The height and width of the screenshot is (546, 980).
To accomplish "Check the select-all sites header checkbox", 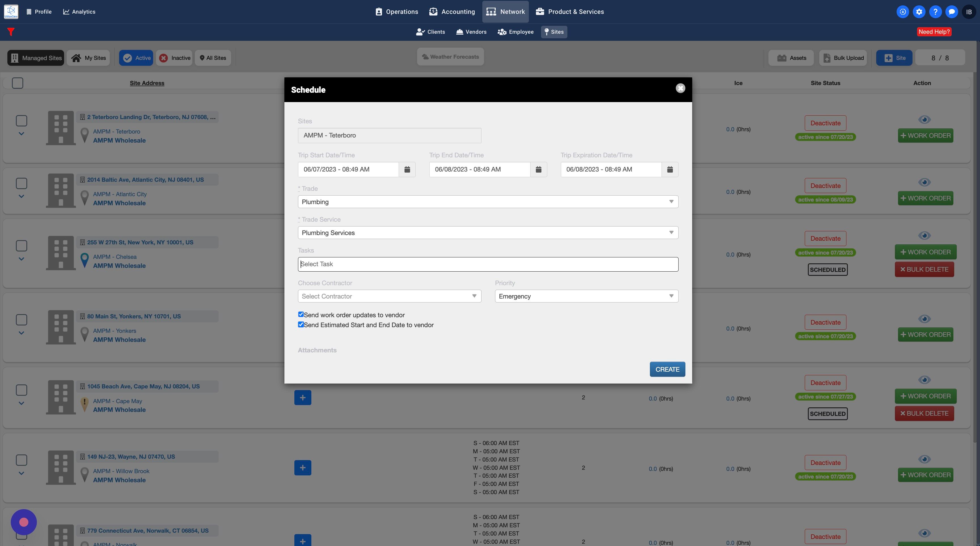I will click(18, 83).
